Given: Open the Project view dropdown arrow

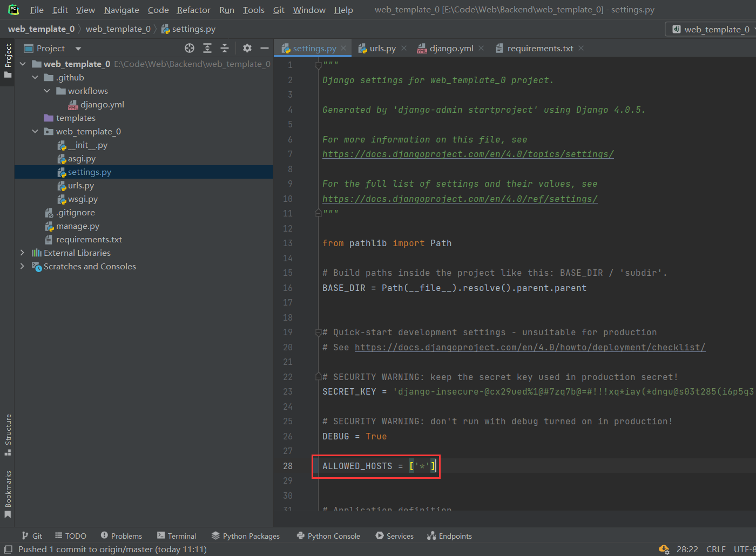Looking at the screenshot, I should [78, 49].
